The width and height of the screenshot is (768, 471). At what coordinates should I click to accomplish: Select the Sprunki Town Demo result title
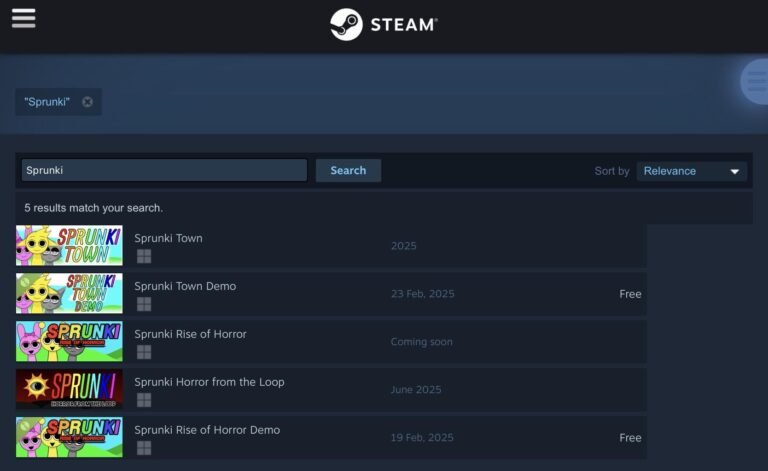click(185, 286)
